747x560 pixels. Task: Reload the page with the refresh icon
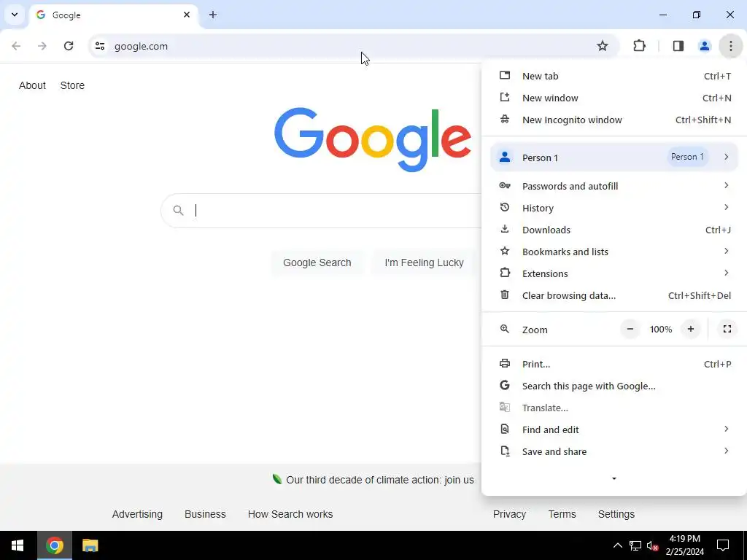(x=69, y=46)
